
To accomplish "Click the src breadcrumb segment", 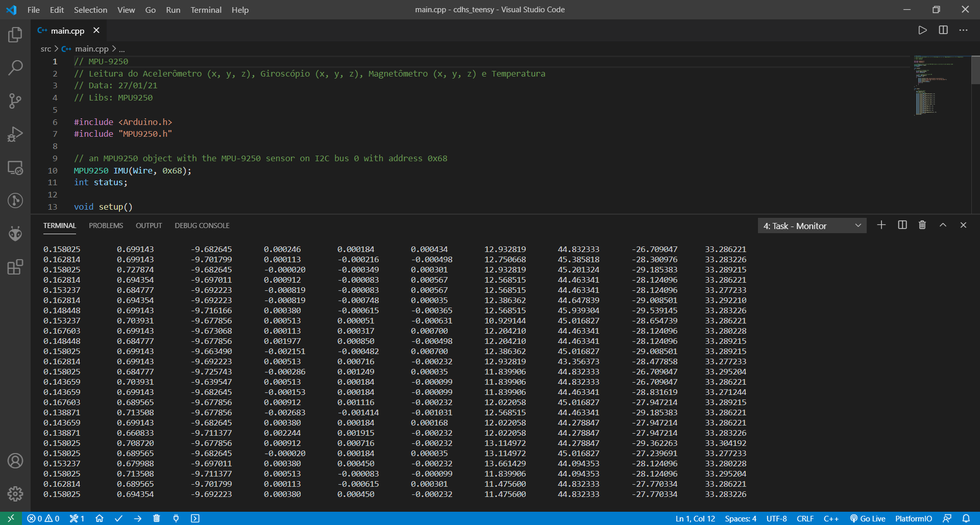I will 46,49.
